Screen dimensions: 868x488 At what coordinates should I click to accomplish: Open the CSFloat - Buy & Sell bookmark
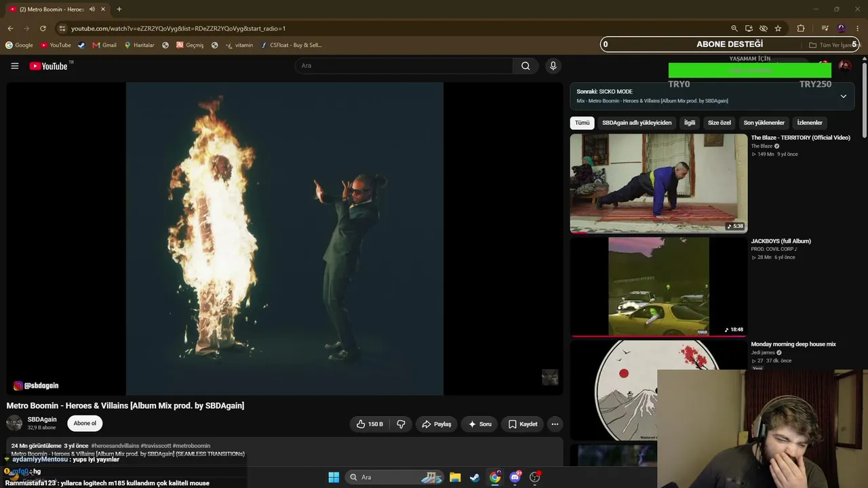click(x=291, y=45)
